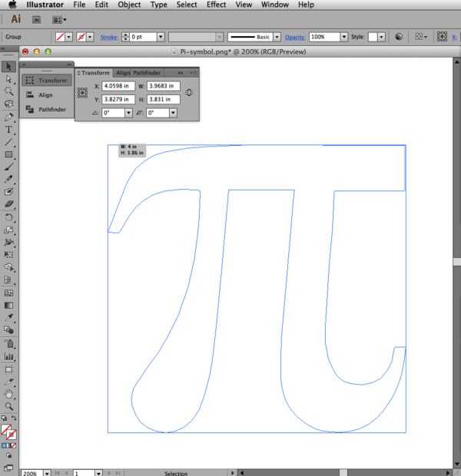Click the Transform button in collapsed dock

coord(47,81)
